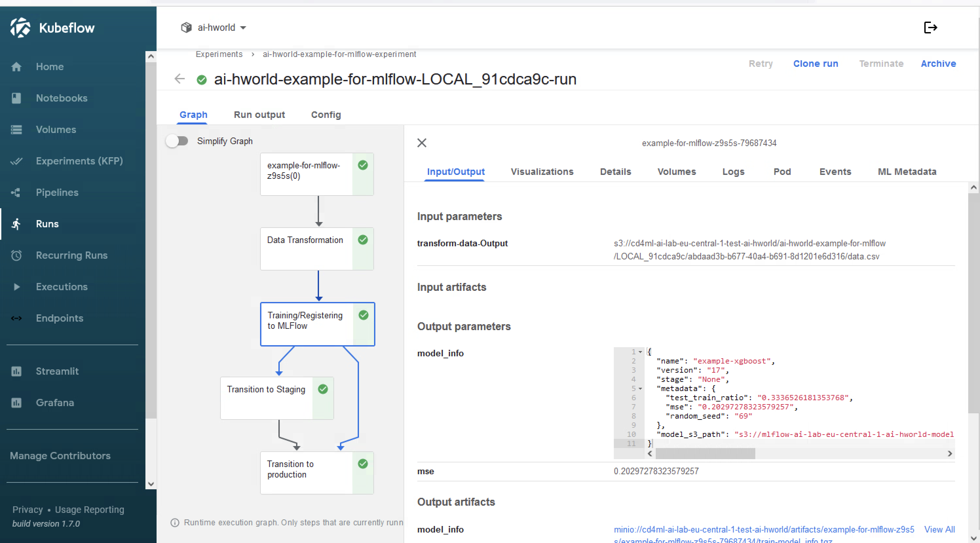Open the Notebooks sidebar icon
Viewport: 980px width, 543px height.
[16, 98]
